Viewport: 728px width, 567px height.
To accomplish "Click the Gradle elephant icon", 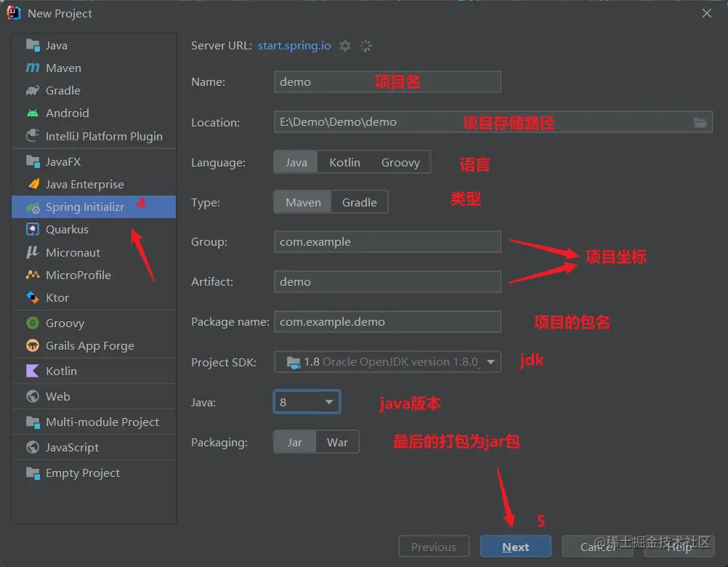I will tap(33, 91).
